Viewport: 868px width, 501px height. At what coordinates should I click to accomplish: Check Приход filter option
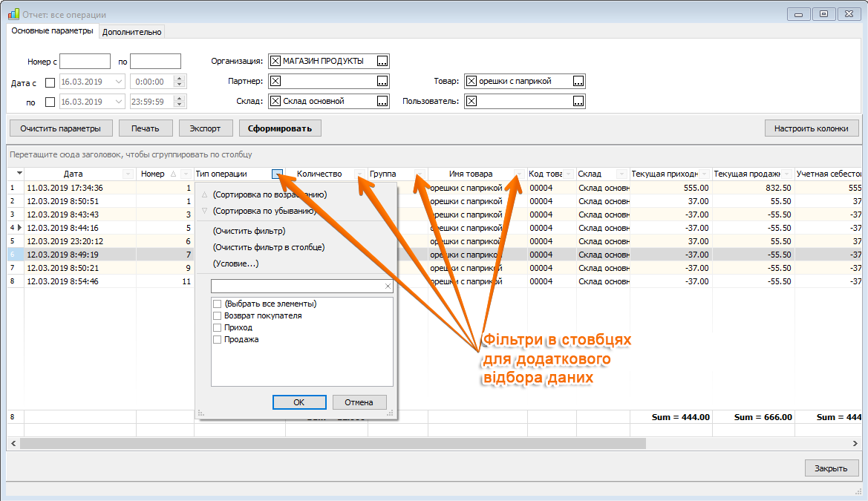[217, 328]
